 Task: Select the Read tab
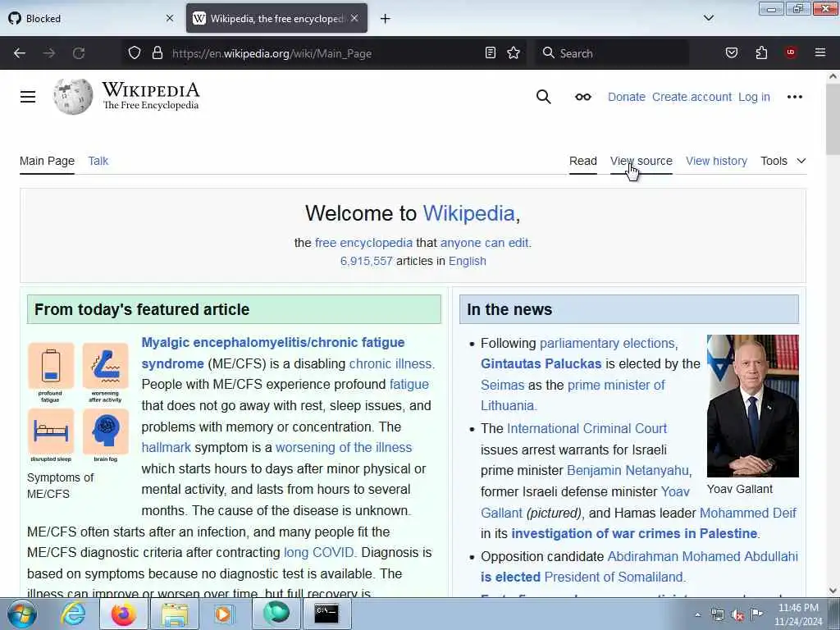583,161
